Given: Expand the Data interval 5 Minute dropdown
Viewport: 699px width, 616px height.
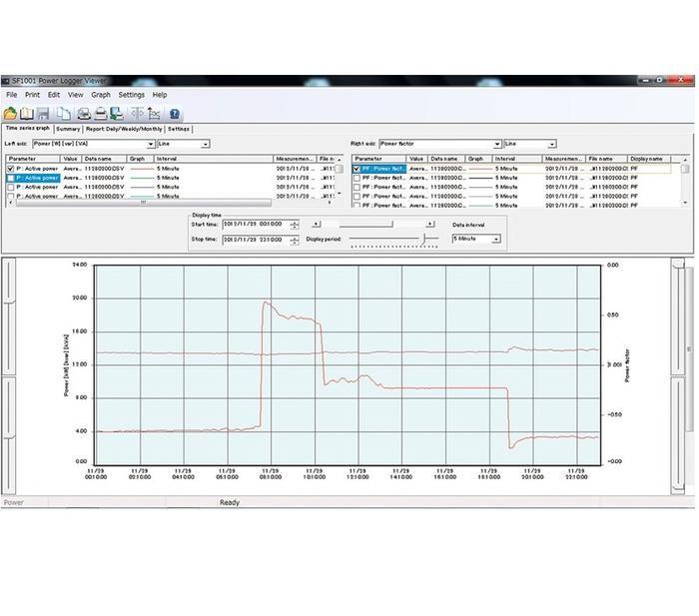Looking at the screenshot, I should (x=496, y=240).
